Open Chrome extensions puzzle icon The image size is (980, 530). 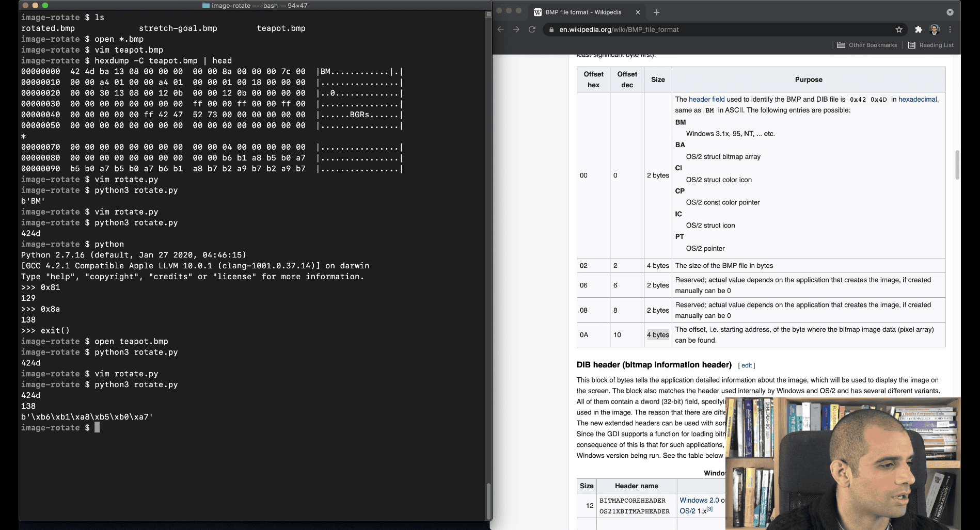[x=918, y=29]
